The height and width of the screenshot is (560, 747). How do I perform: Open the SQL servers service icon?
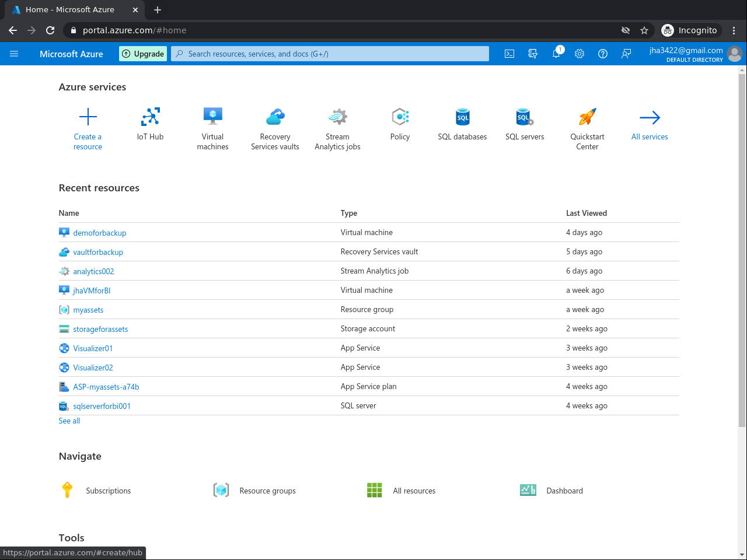click(525, 117)
